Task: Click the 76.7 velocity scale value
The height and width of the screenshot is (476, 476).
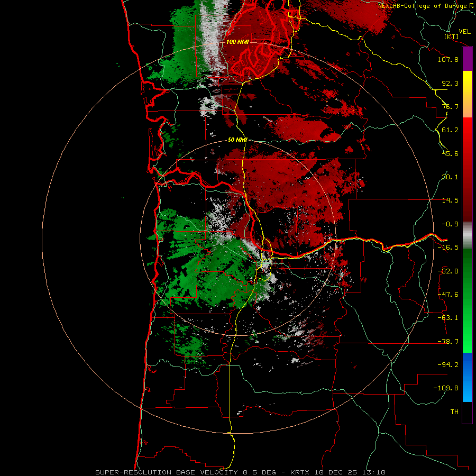Action: click(x=450, y=106)
